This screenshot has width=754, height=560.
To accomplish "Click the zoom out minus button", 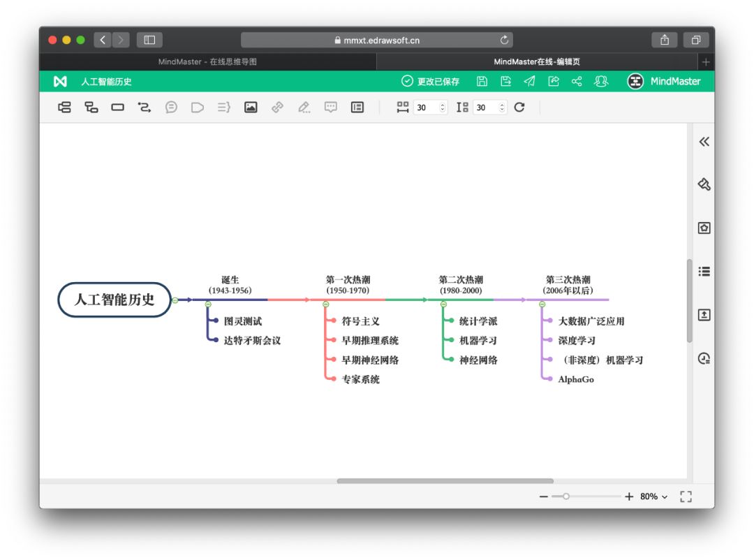I will click(543, 496).
